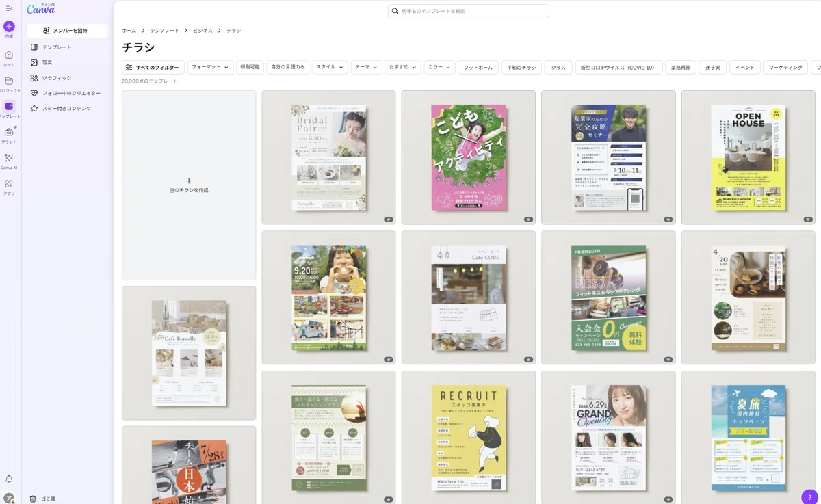Click the search magnifier icon
Screen dimensions: 821x504
(395, 11)
